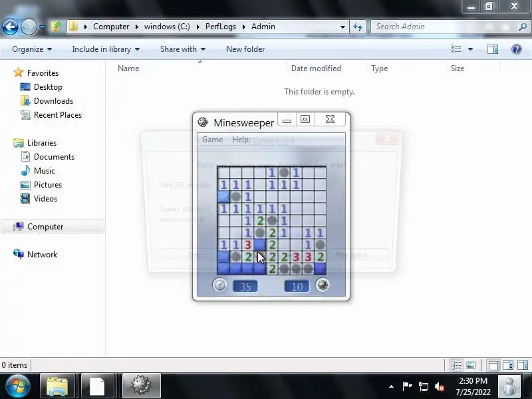Open the Pictures library
The image size is (532, 399).
click(48, 185)
